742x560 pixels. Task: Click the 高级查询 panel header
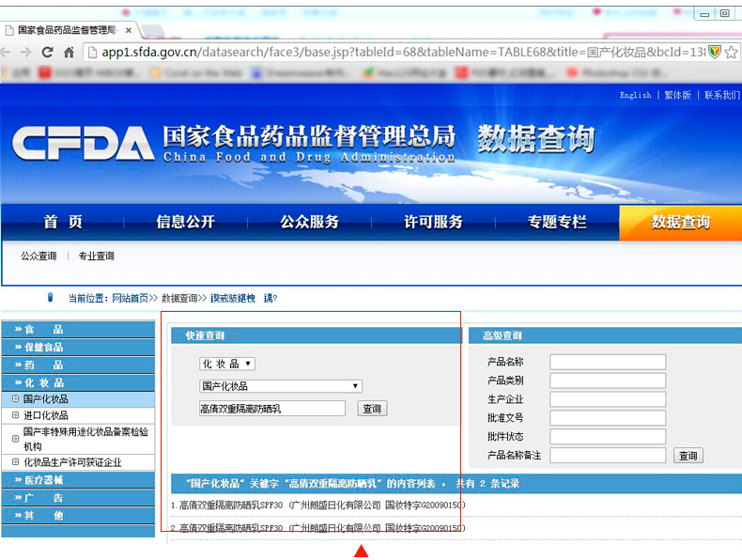(x=605, y=335)
